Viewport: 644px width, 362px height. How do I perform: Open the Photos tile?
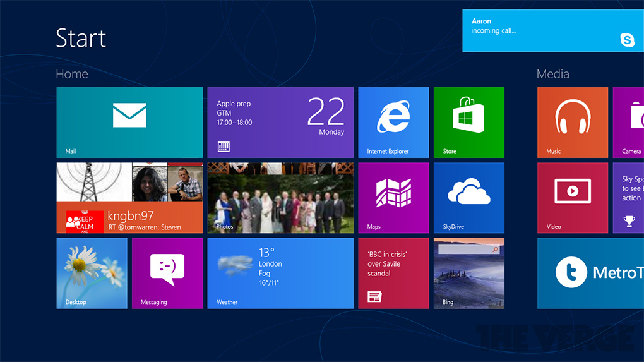point(280,198)
